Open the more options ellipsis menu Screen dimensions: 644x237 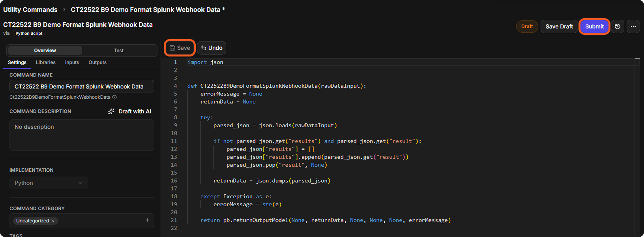coord(633,26)
